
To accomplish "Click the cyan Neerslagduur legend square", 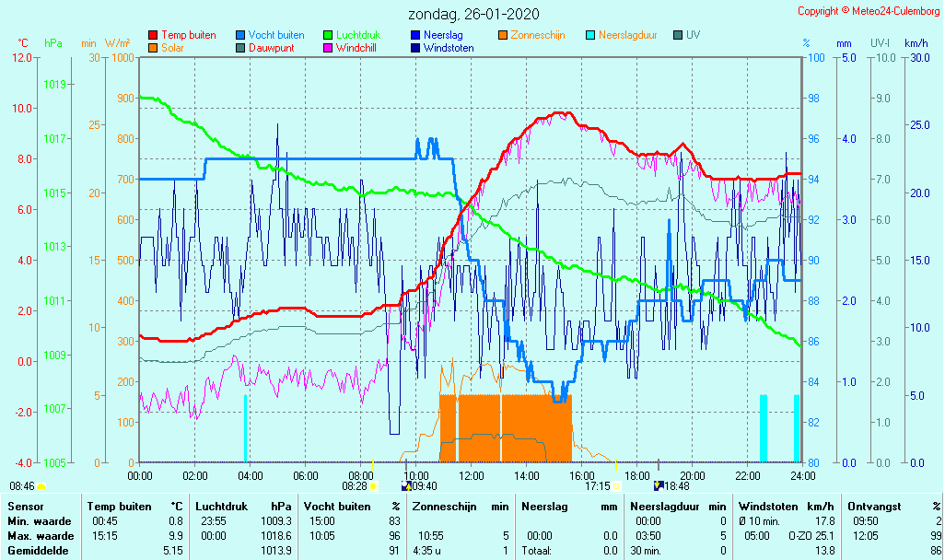I will 590,35.
